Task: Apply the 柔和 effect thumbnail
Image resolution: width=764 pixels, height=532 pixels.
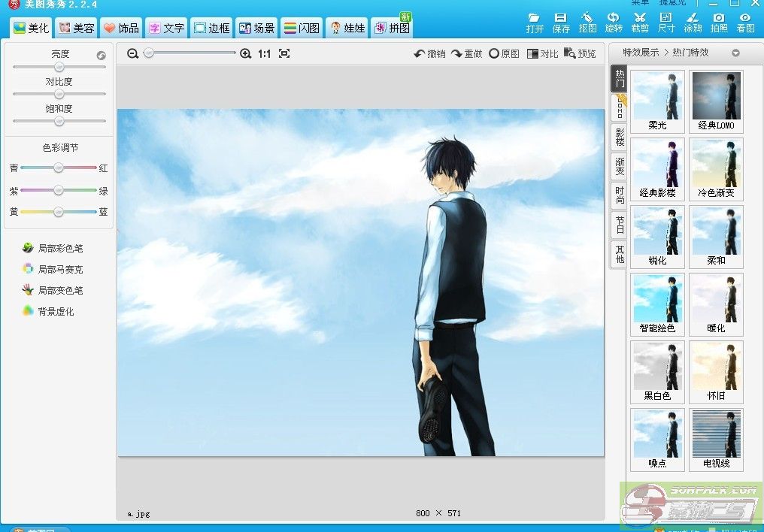Action: click(x=716, y=237)
